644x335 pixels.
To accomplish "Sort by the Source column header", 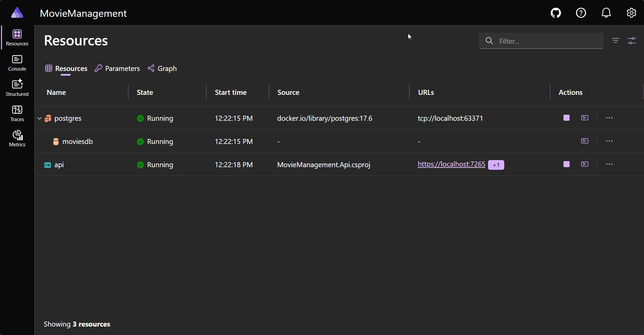I will pos(288,92).
